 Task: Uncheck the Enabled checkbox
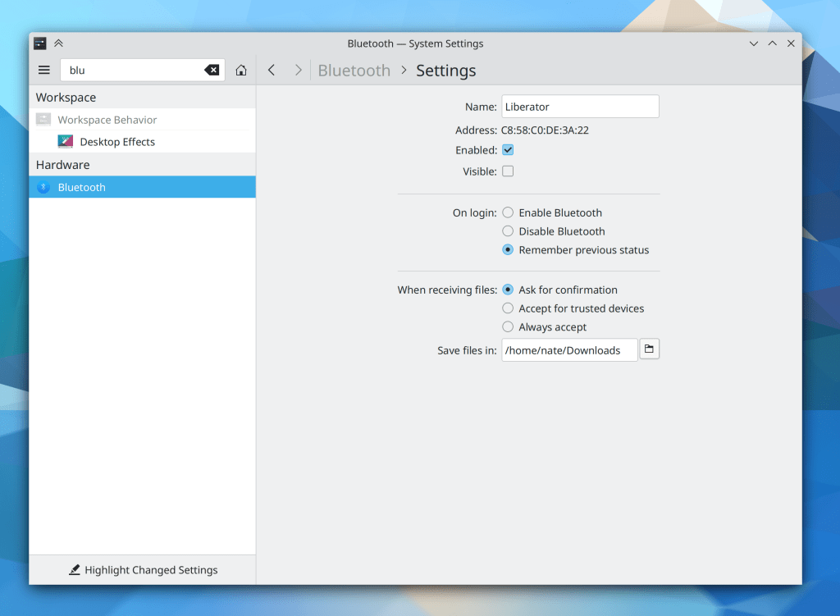[x=508, y=150]
